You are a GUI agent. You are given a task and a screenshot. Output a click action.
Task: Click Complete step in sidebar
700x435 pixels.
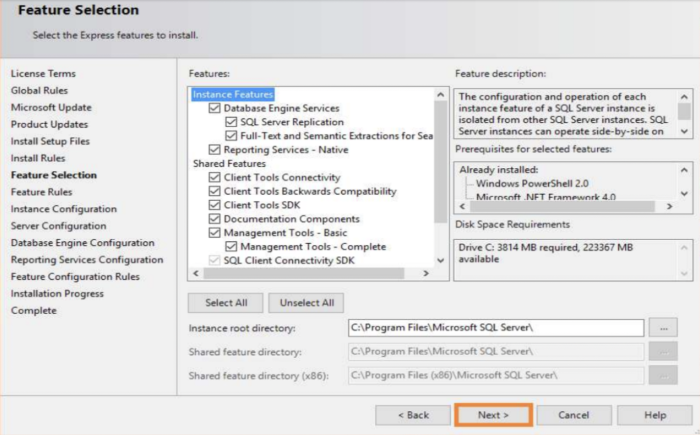click(34, 311)
